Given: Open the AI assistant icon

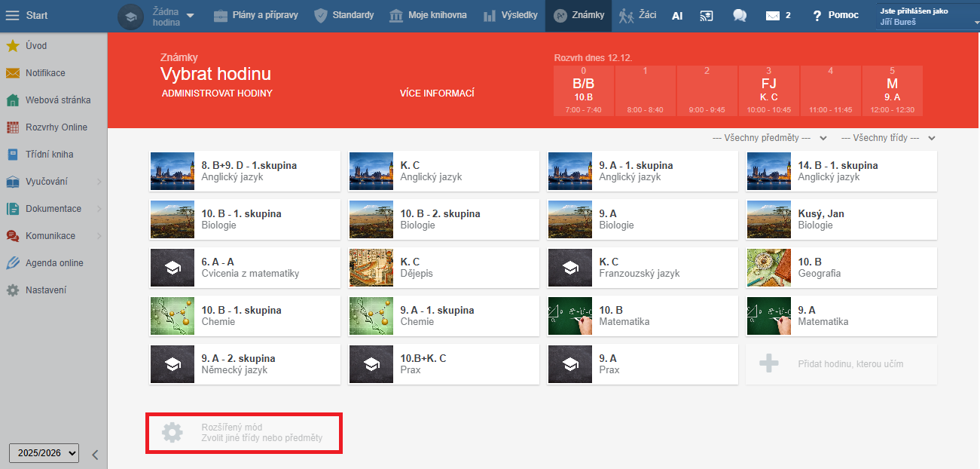Looking at the screenshot, I should coord(677,15).
